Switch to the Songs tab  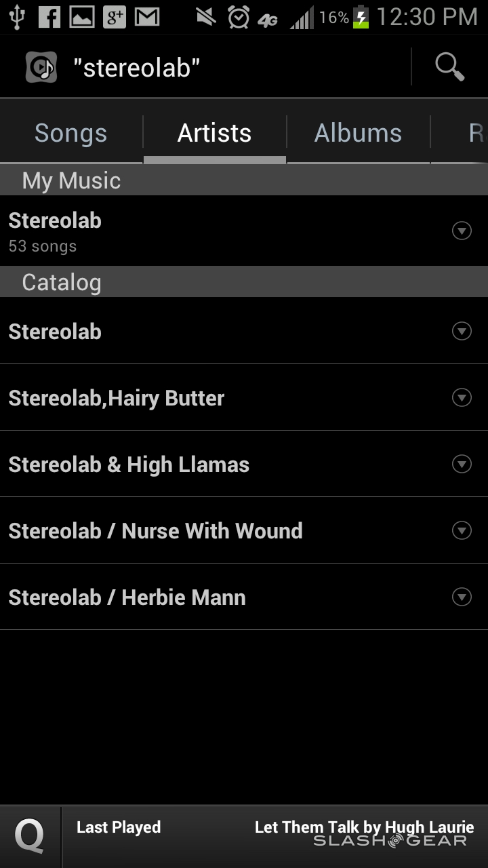pyautogui.click(x=71, y=133)
